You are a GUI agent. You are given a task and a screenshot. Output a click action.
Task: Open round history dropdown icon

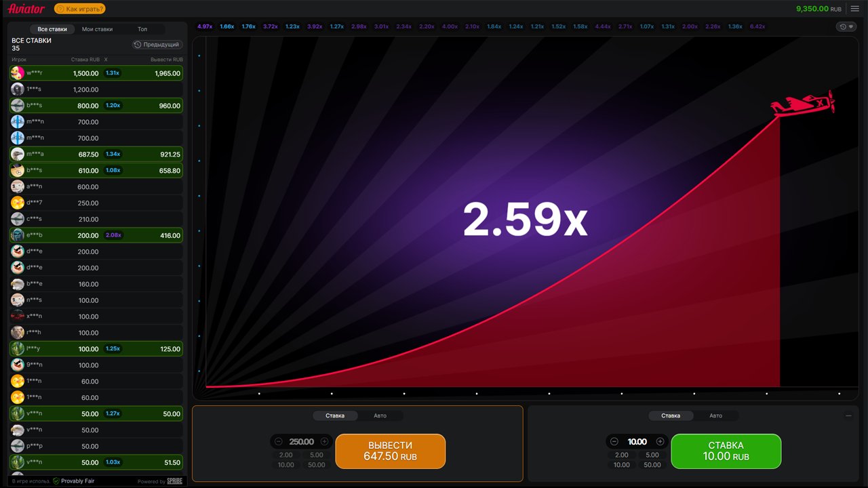[x=846, y=26]
